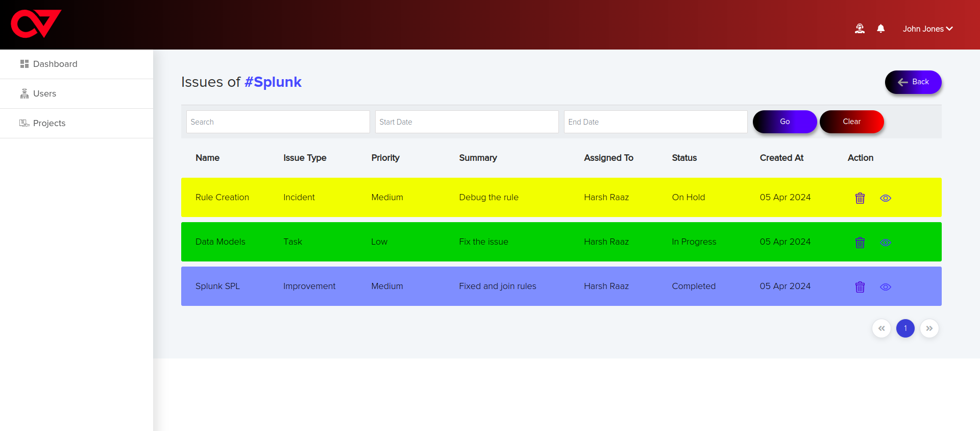The image size is (980, 431).
Task: Click the Fixed and join rules summary
Action: click(498, 286)
